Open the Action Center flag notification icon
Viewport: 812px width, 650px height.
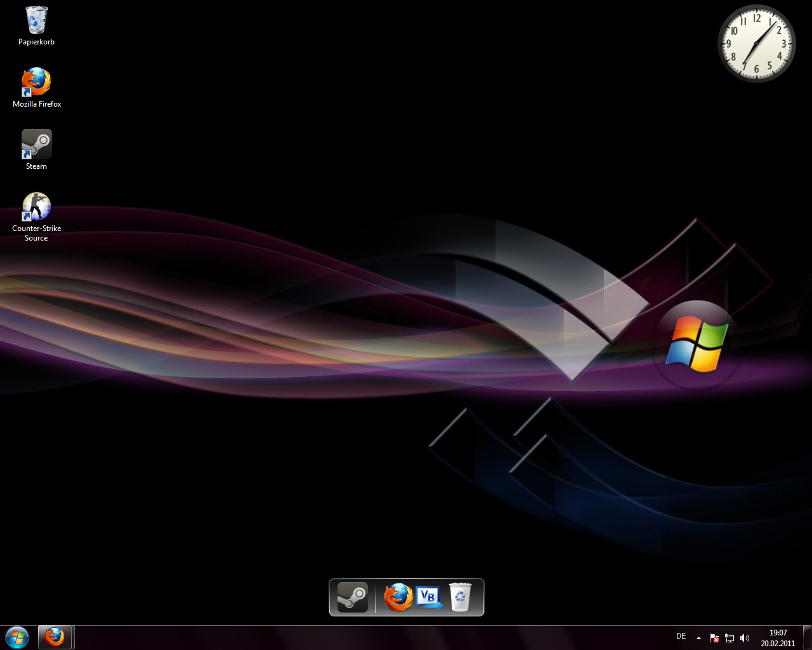pos(714,638)
